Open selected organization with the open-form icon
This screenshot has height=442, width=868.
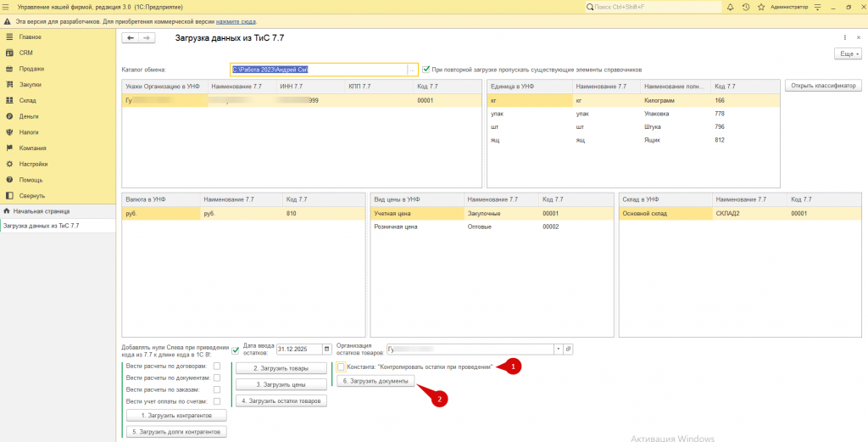pos(568,349)
